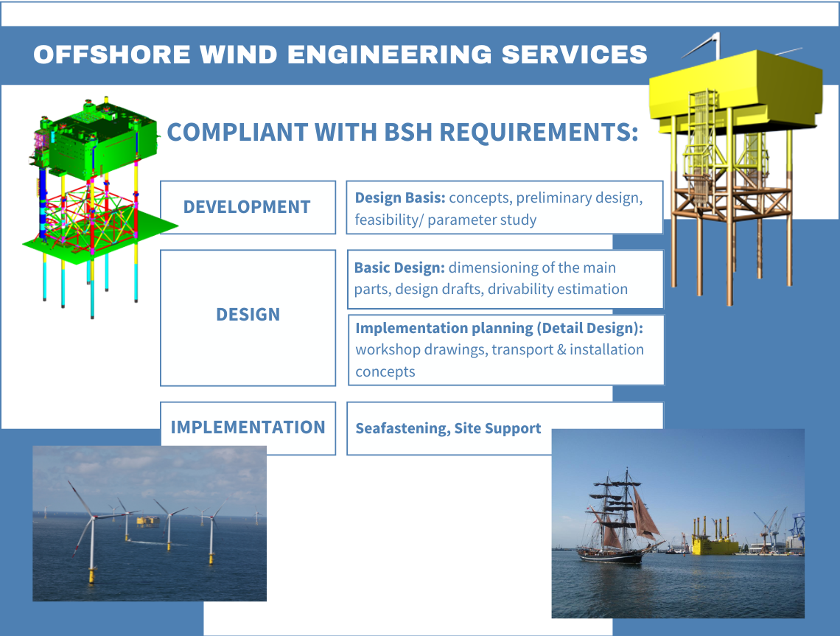840x636 pixels.
Task: Open the harbor photo with sailing ship
Action: (677, 523)
